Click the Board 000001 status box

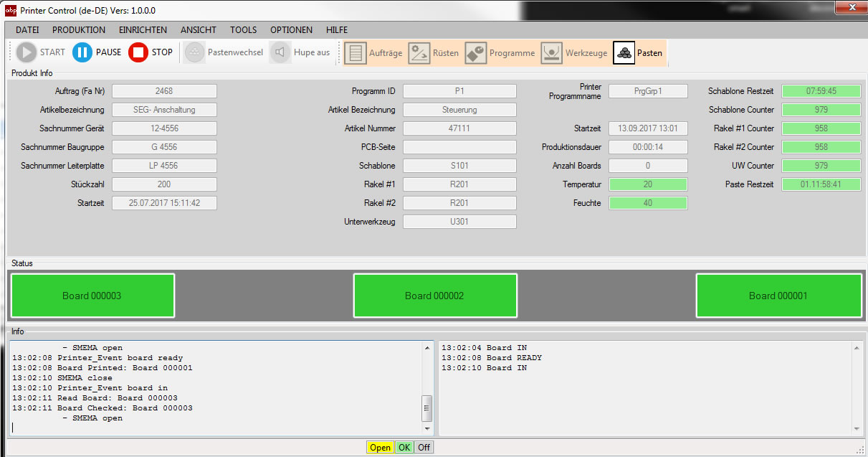[x=778, y=296]
